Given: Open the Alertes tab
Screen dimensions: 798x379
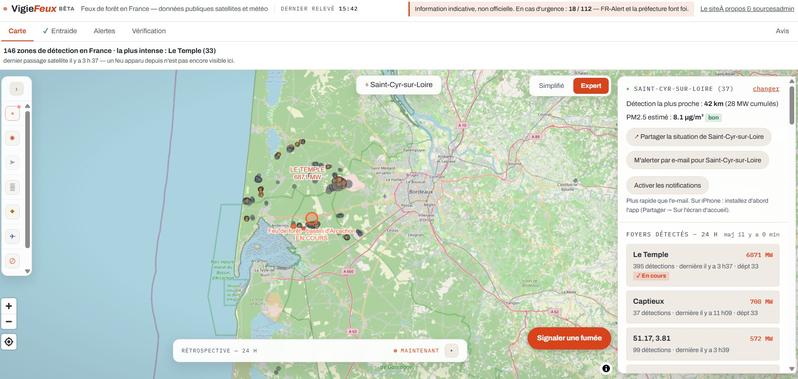Looking at the screenshot, I should tap(104, 31).
